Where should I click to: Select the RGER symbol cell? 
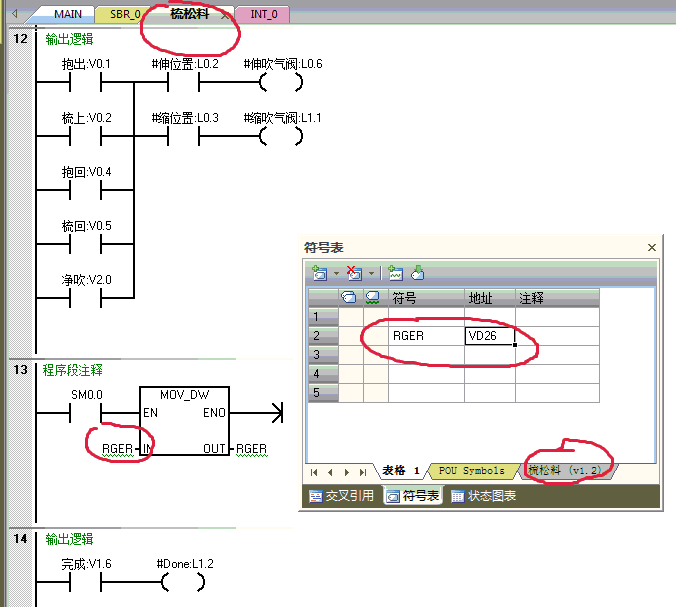[x=426, y=336]
